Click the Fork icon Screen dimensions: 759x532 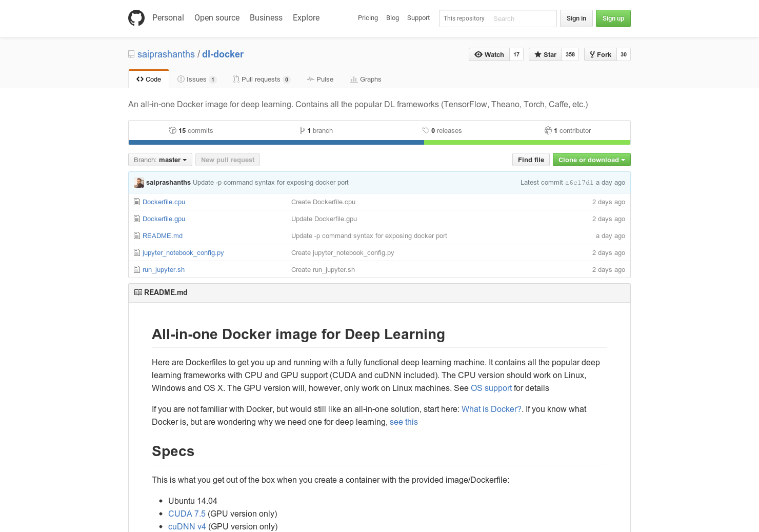[592, 54]
